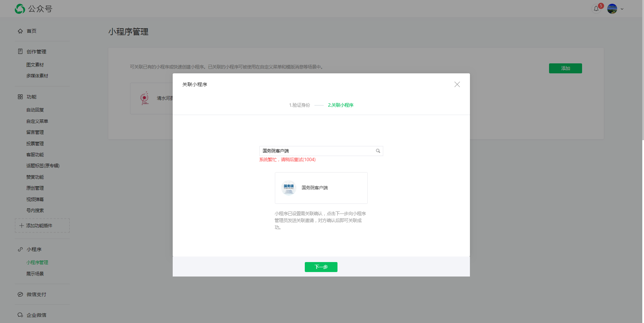
Task: Click the 微信支付 icon
Action: [20, 294]
